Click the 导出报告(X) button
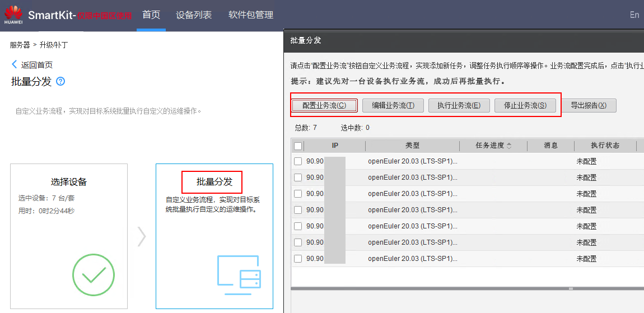 tap(589, 105)
